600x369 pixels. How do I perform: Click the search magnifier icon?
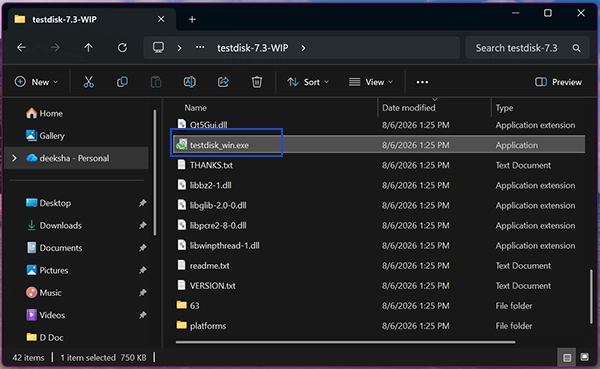click(576, 48)
